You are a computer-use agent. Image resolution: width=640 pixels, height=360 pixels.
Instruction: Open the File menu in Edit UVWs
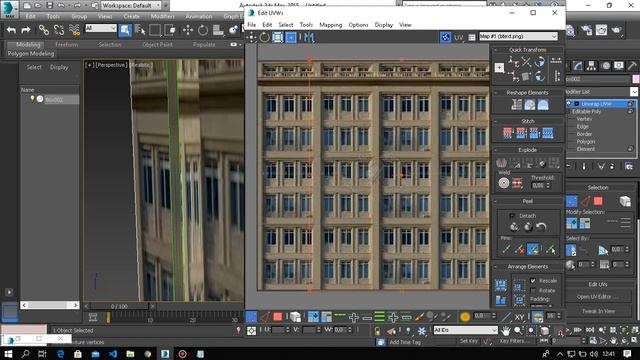coord(252,25)
